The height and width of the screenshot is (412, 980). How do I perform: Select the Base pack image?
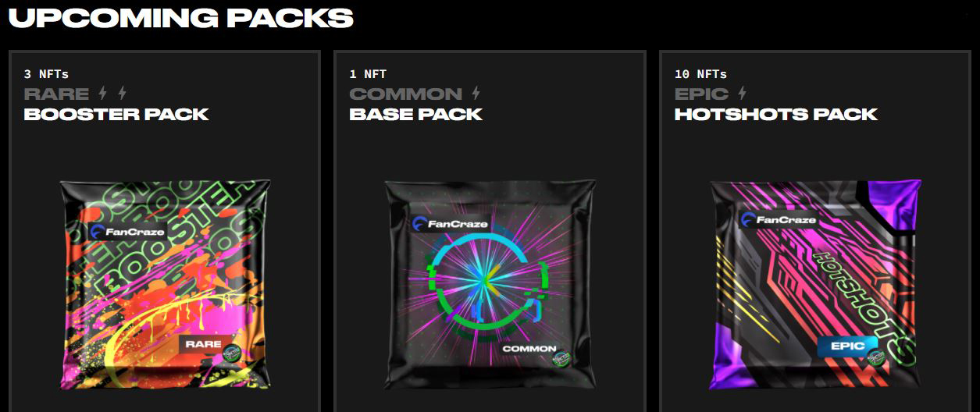[x=490, y=285]
